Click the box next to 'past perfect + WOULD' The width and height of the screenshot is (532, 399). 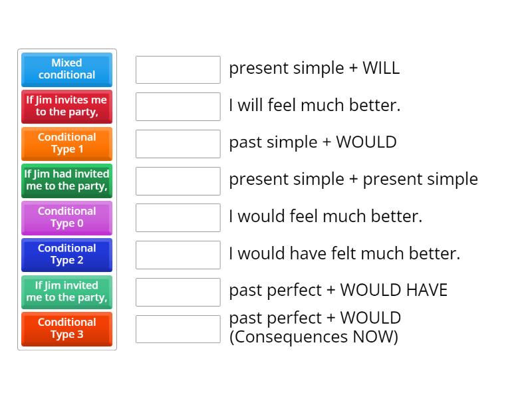pos(177,327)
